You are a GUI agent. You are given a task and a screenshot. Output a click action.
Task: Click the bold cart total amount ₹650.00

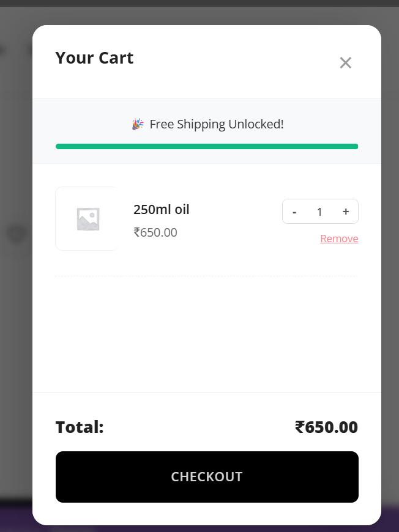[x=326, y=427]
